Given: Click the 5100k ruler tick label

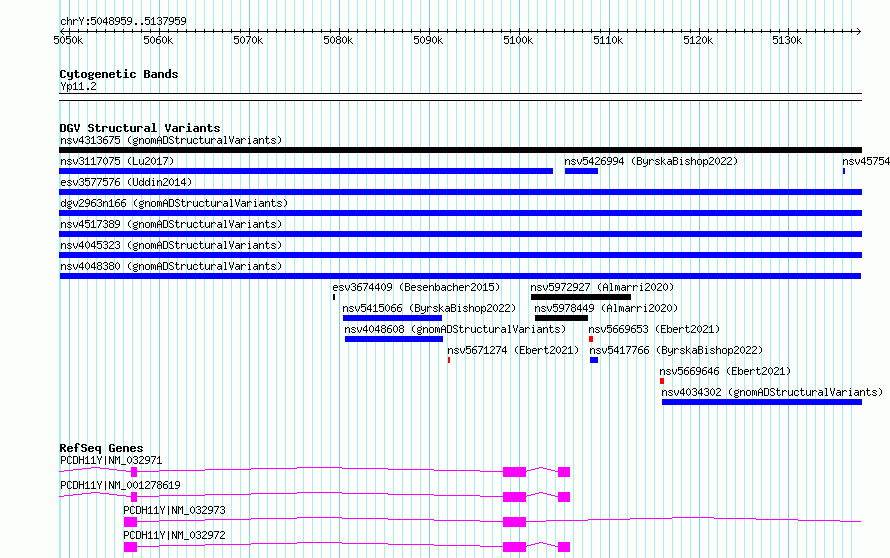Looking at the screenshot, I should click(x=518, y=40).
